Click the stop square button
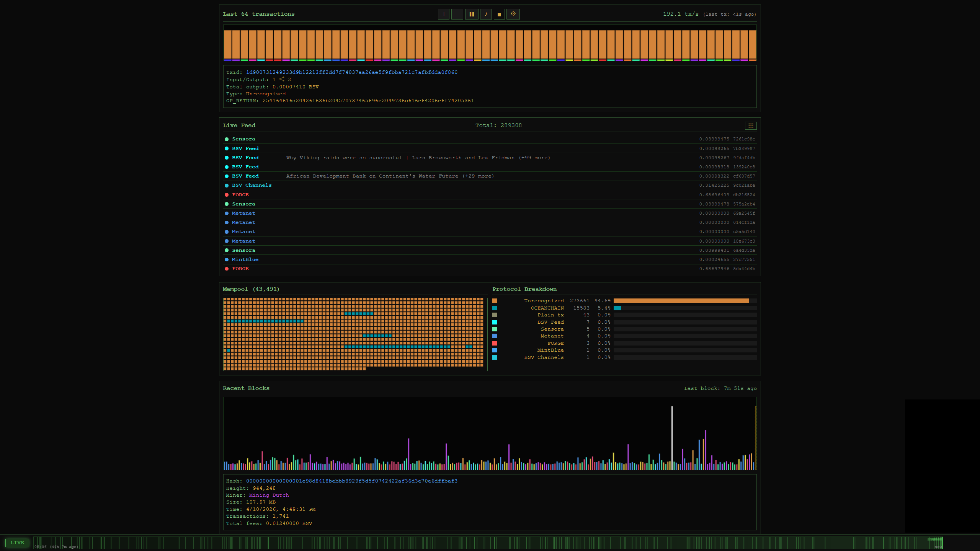This screenshot has width=980, height=551. pos(499,14)
